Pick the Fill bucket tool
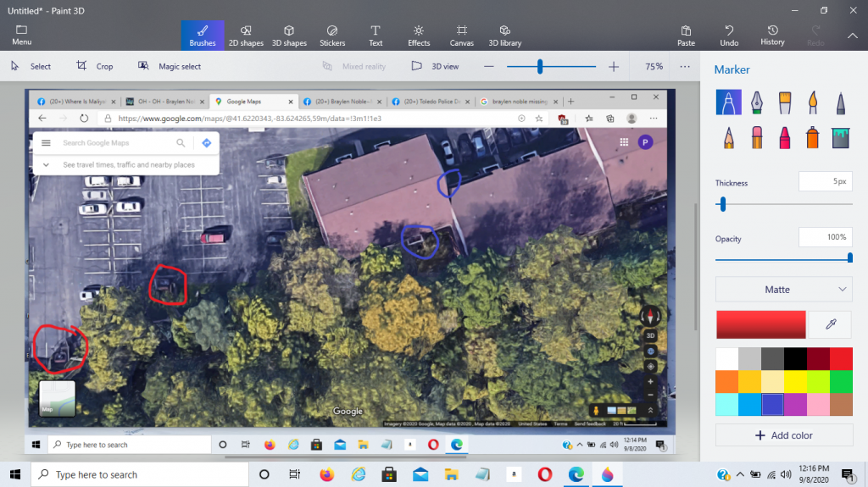 tap(839, 136)
